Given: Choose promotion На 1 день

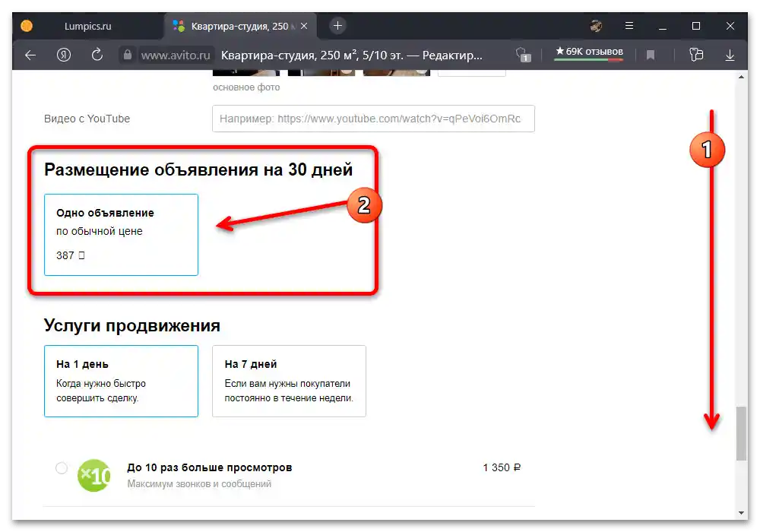Looking at the screenshot, I should click(121, 381).
